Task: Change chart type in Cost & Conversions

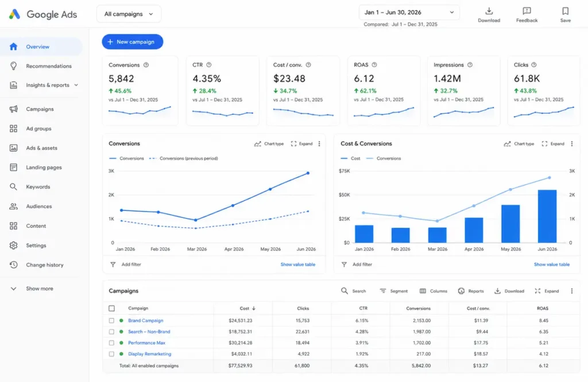Action: 519,144
